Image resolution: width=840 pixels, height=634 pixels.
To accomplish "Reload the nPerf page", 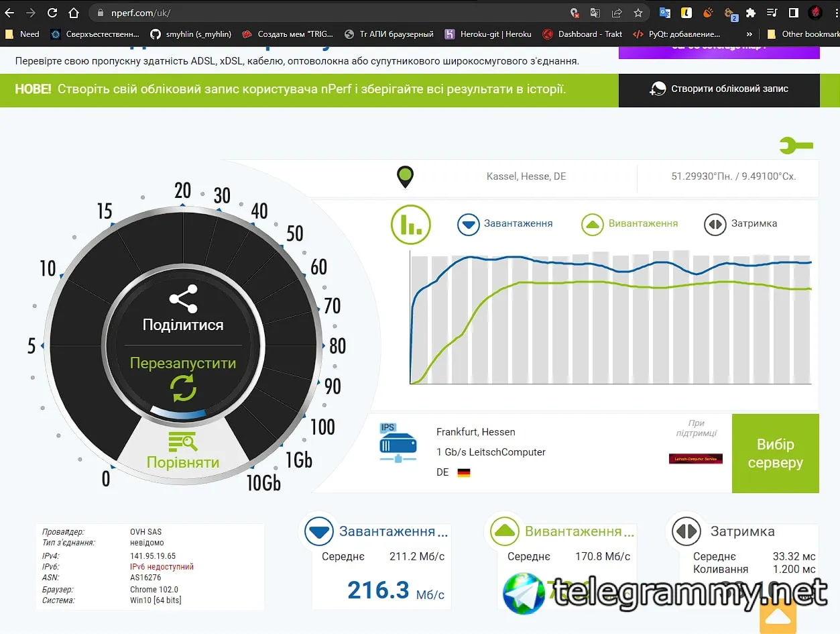I will (52, 13).
